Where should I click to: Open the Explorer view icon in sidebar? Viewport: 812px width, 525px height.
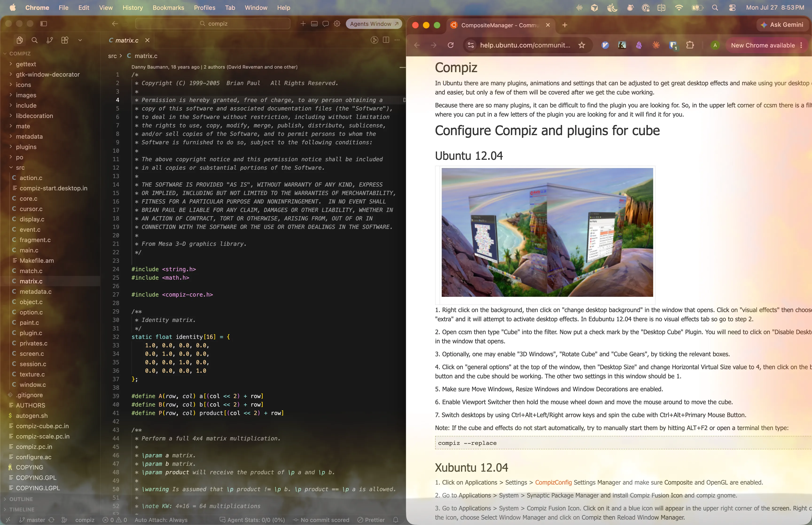coord(20,40)
